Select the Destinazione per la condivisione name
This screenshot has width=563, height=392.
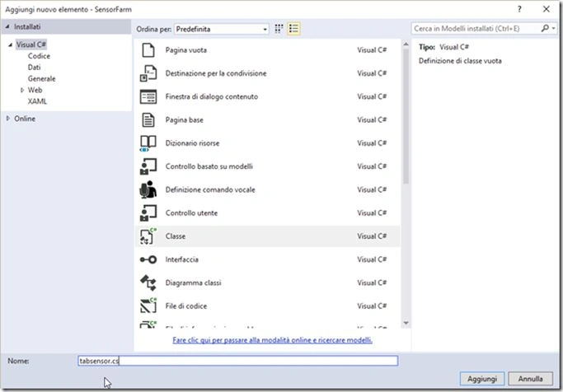click(216, 73)
